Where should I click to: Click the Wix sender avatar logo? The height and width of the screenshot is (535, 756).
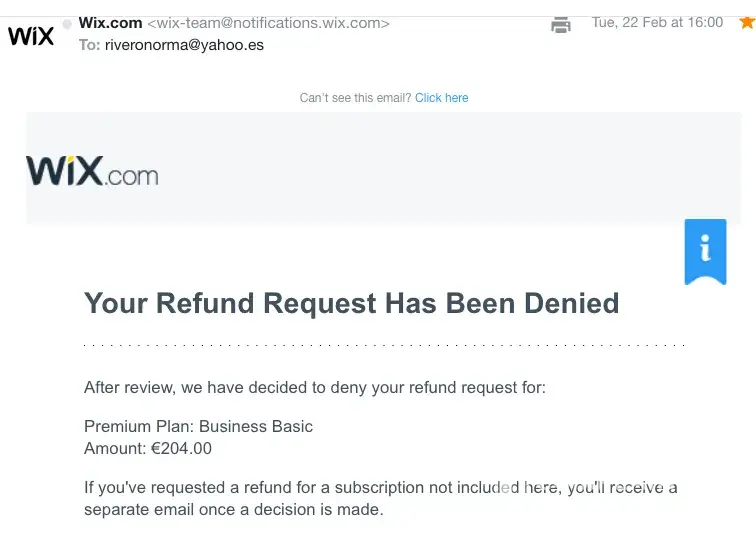[31, 37]
